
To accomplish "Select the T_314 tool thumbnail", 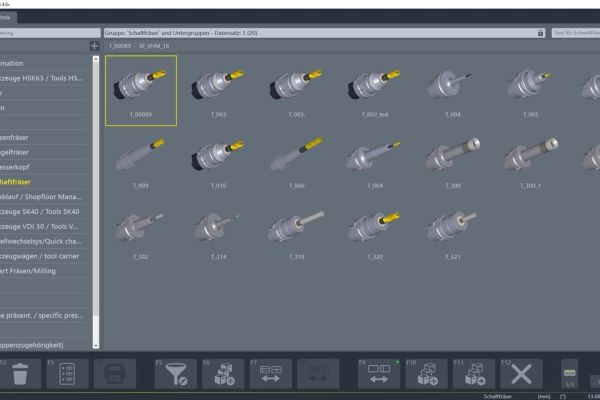I will [x=218, y=233].
